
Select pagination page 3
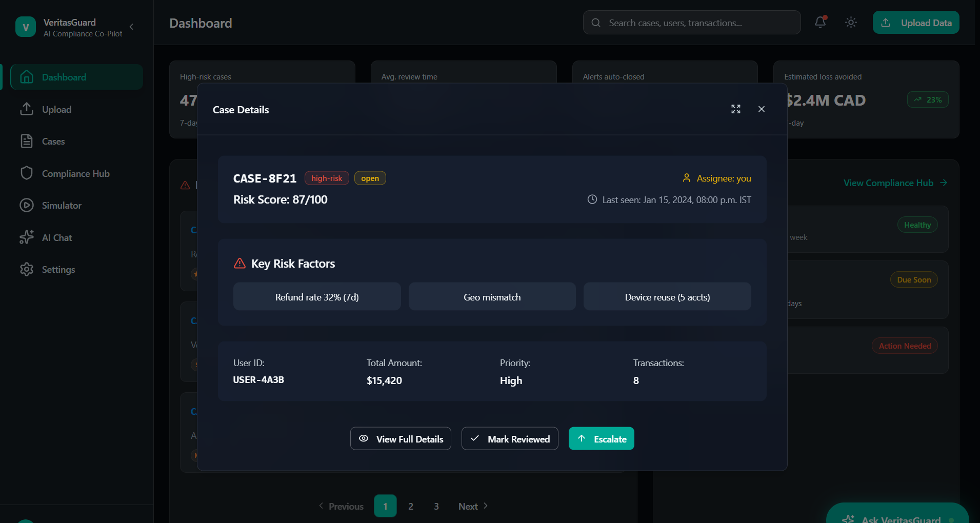436,506
